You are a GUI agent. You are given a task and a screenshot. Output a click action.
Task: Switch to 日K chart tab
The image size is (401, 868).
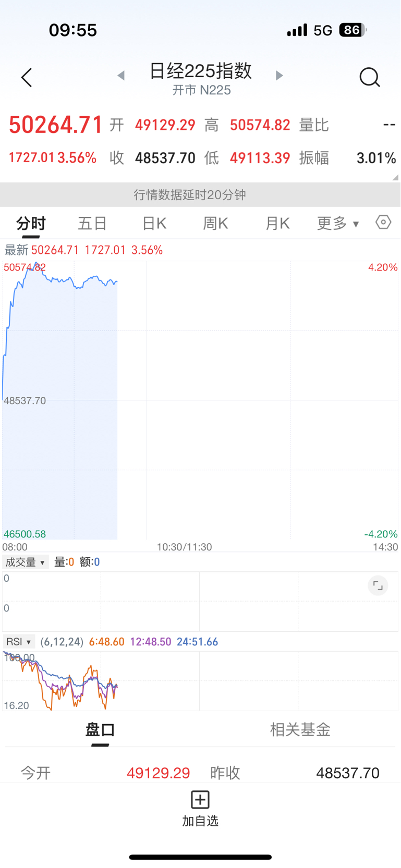(154, 224)
